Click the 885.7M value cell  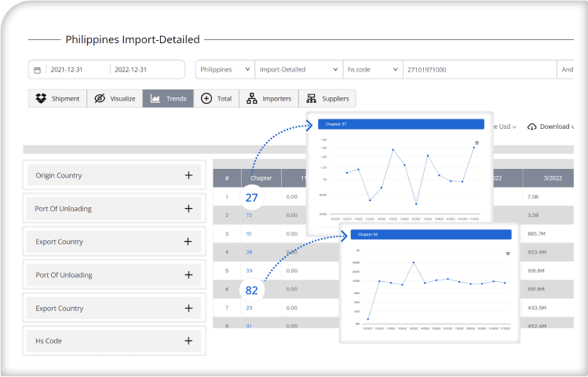(536, 234)
